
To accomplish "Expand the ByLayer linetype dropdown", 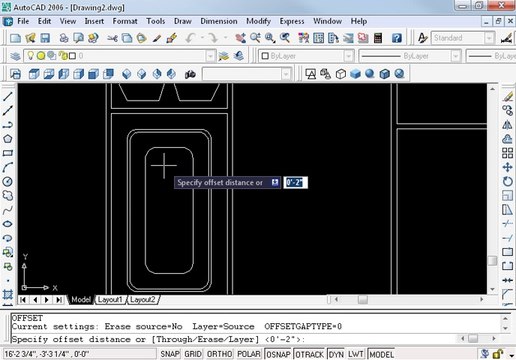I will point(456,56).
